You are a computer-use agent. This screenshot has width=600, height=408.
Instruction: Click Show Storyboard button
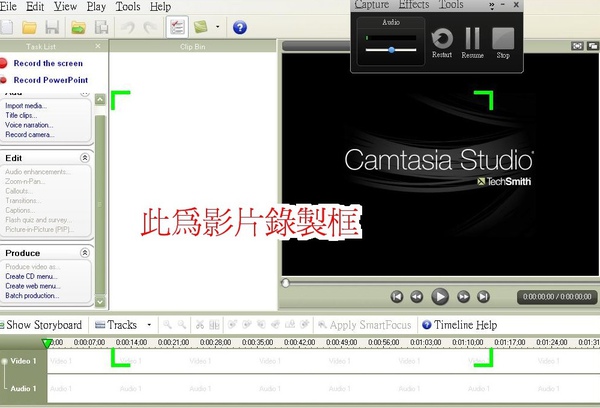(x=41, y=325)
